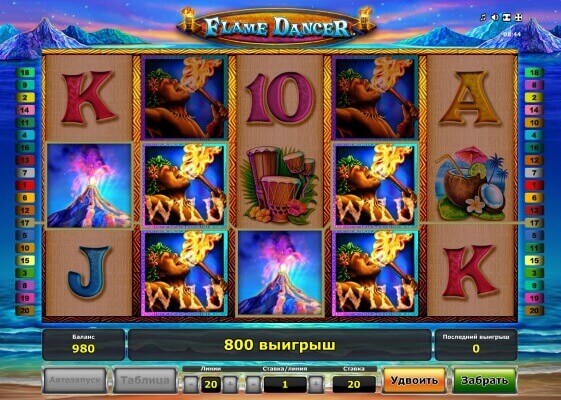Mute the sound with speaker icon

point(495,17)
